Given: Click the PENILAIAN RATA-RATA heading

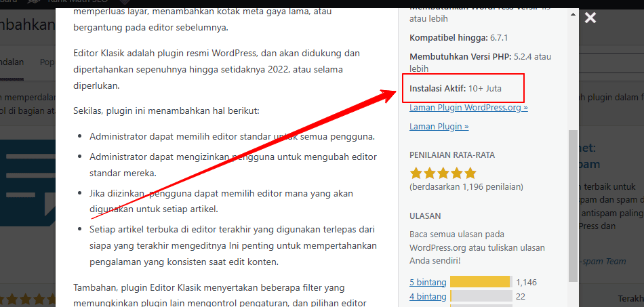Looking at the screenshot, I should coord(452,155).
